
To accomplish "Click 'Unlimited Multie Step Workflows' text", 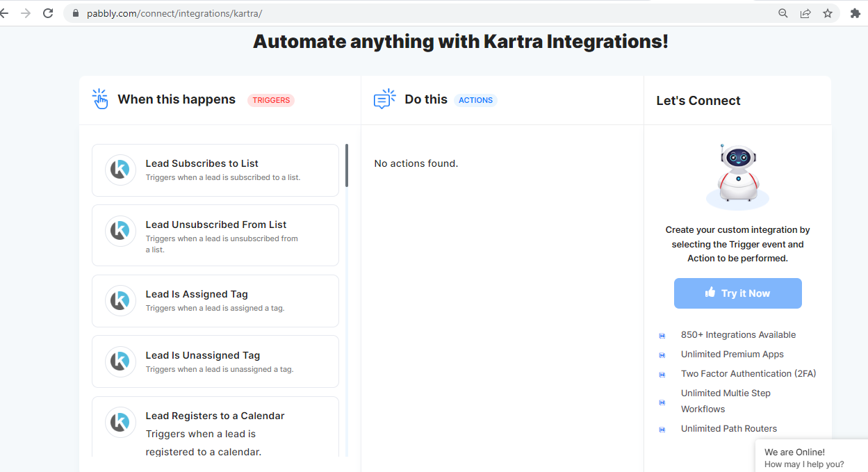I will pyautogui.click(x=726, y=401).
